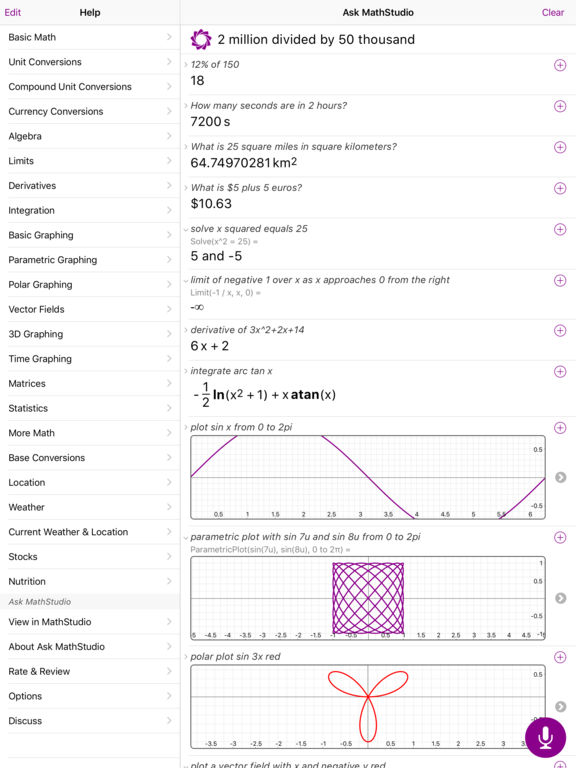Image resolution: width=576 pixels, height=768 pixels.
Task: Select Currency Conversions in the help list
Action: click(x=90, y=111)
